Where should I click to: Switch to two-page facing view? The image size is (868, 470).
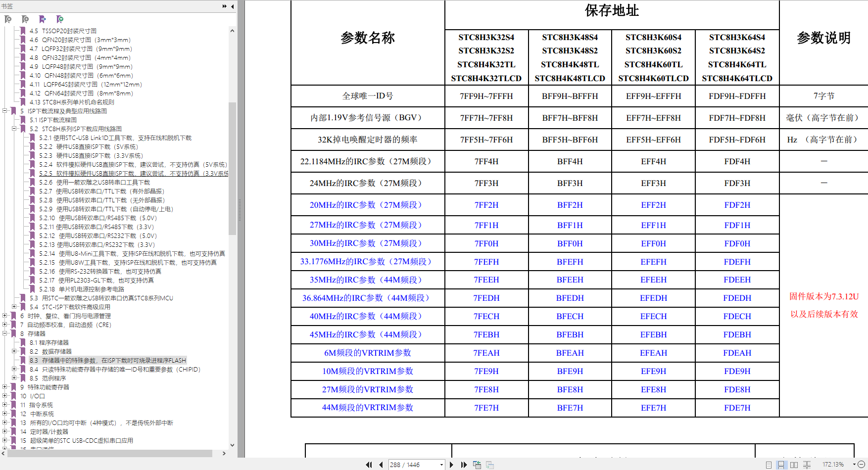click(794, 465)
